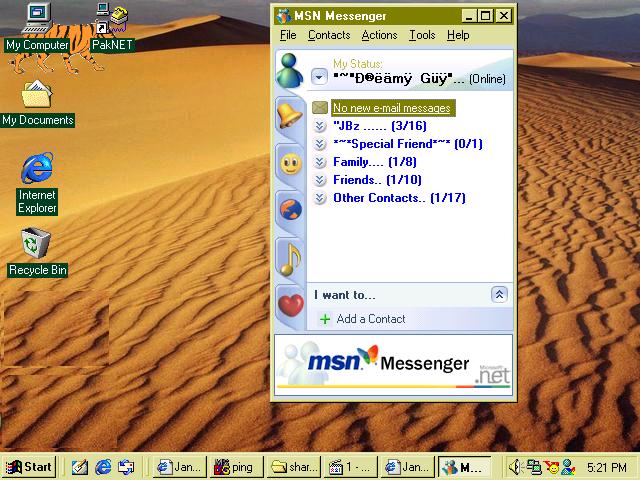Minimize the MSN Messenger window
This screenshot has height=480, width=640.
(469, 16)
